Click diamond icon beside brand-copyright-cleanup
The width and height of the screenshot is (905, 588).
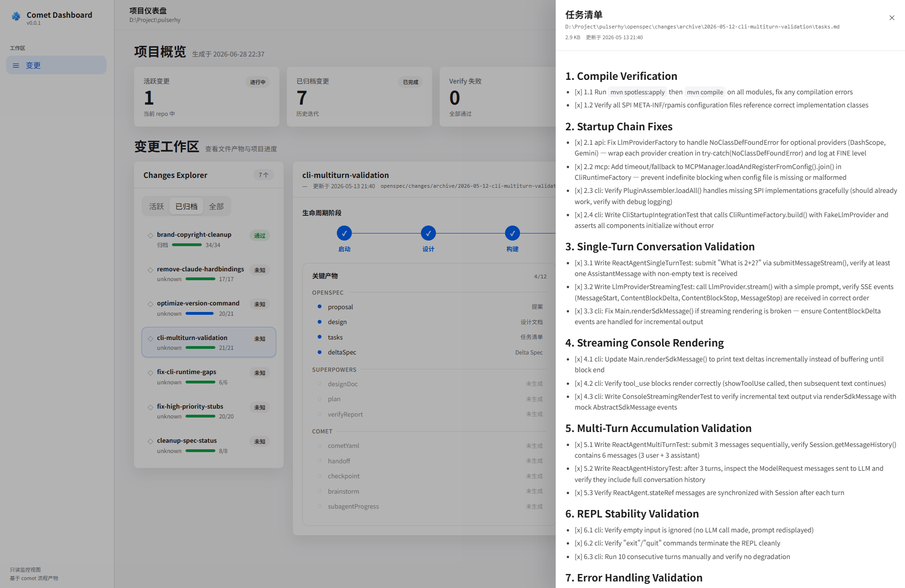pos(150,235)
